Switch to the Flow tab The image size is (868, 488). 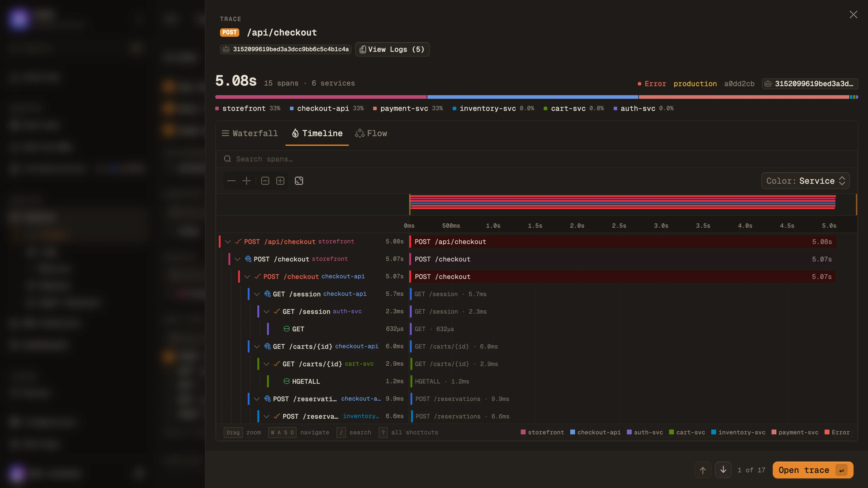click(371, 133)
